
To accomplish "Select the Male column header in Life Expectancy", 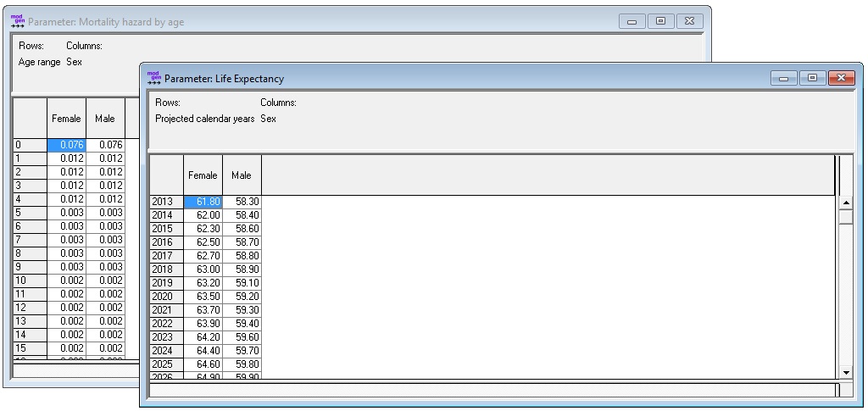I will point(242,175).
